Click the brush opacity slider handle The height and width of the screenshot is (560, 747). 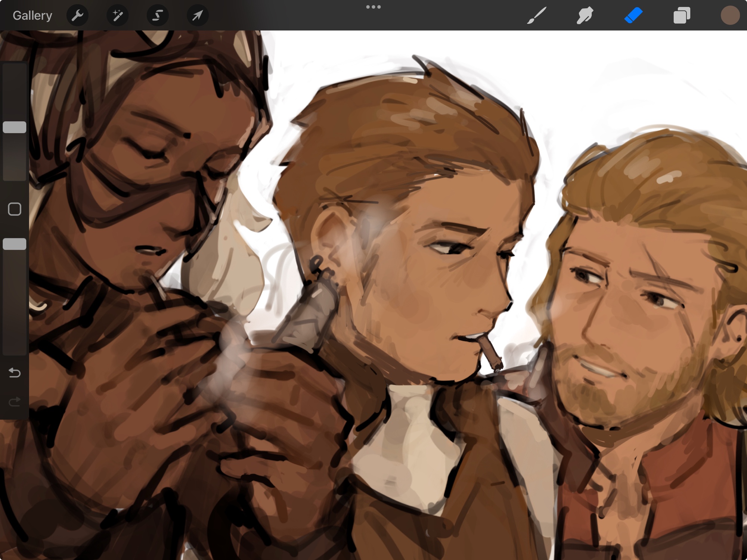[x=15, y=244]
